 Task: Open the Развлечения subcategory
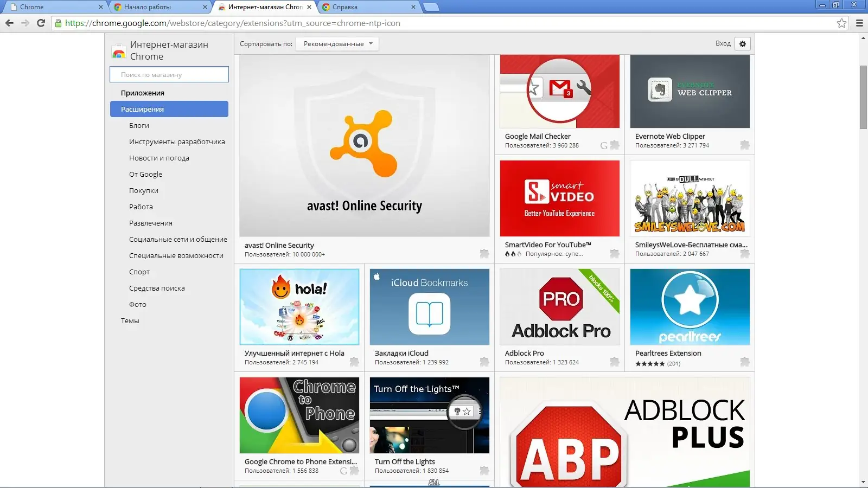151,223
